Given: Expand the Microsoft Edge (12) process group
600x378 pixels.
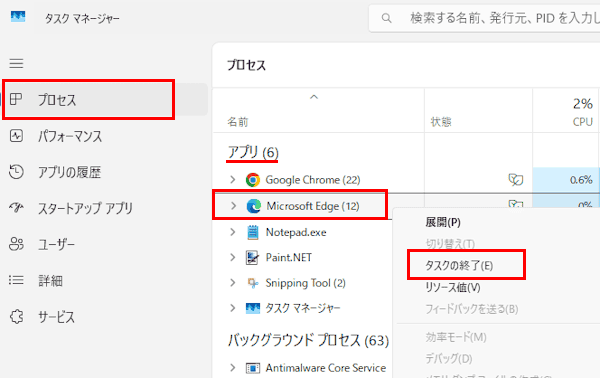Looking at the screenshot, I should tap(233, 206).
